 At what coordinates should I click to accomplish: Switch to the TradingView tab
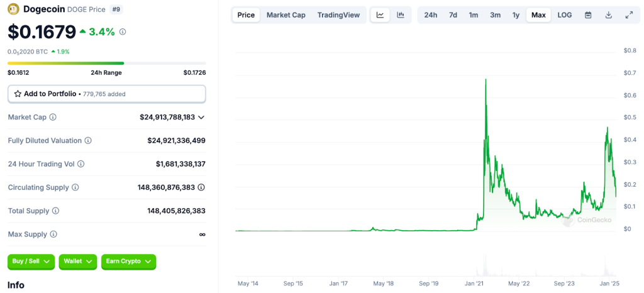pos(338,15)
